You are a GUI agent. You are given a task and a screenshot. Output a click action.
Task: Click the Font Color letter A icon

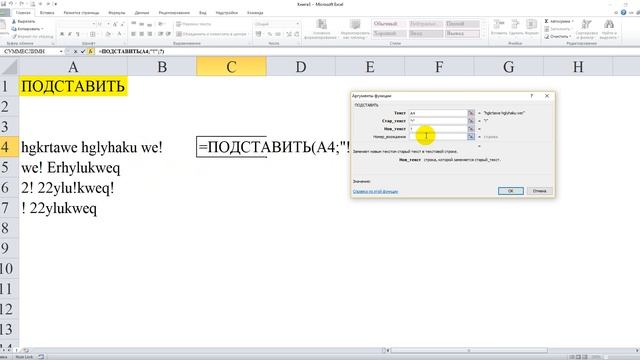[x=120, y=34]
